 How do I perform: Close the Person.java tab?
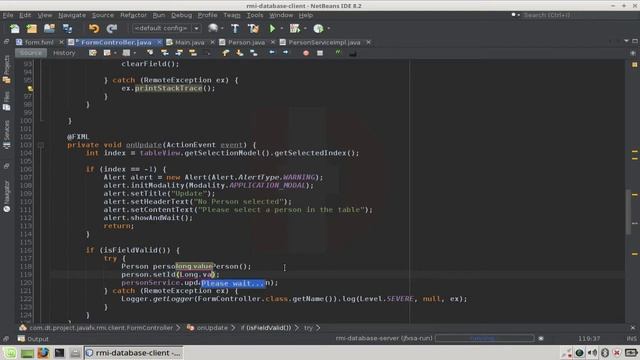click(273, 42)
